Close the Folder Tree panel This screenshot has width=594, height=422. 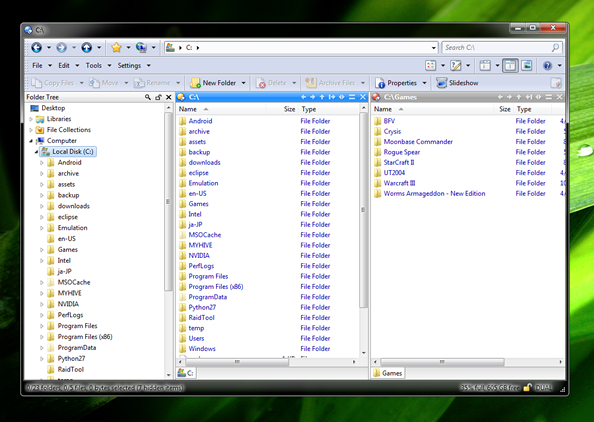(169, 97)
